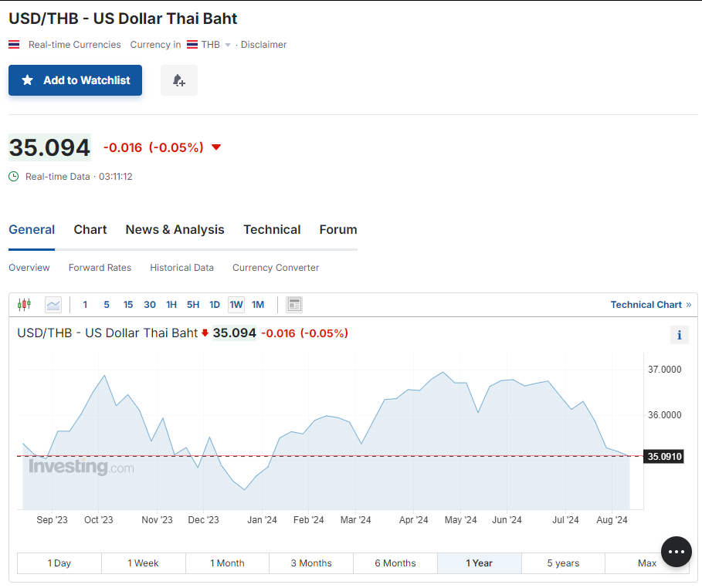Open the chart info icon
Viewport: 702px width, 588px height.
pos(679,335)
